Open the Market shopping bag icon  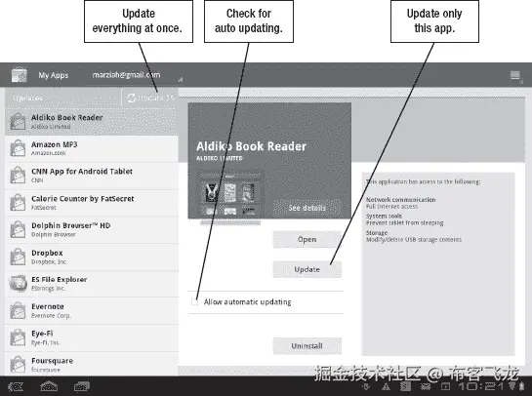[19, 75]
